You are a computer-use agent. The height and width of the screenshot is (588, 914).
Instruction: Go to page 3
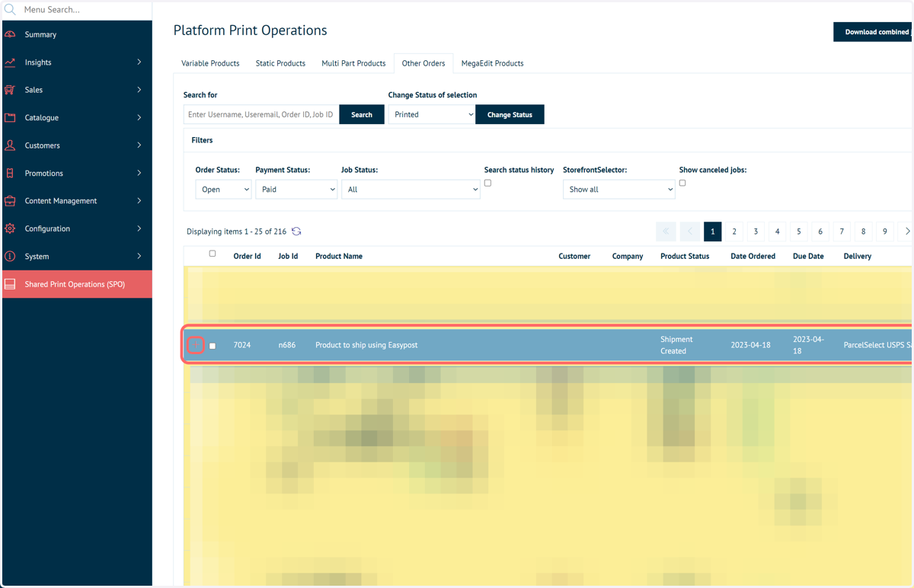(x=756, y=232)
